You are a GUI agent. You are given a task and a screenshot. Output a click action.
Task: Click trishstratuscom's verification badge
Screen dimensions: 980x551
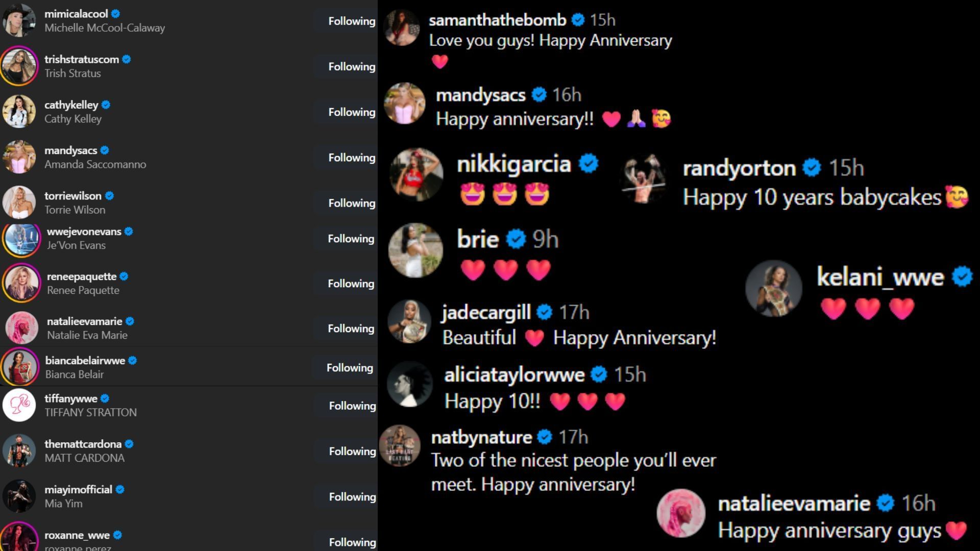[126, 59]
